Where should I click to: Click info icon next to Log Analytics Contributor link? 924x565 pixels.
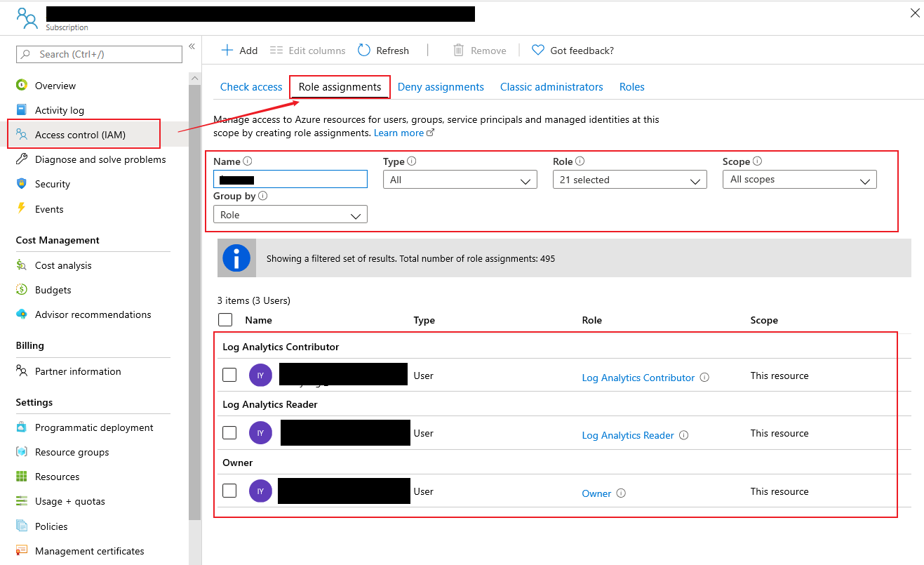click(704, 377)
